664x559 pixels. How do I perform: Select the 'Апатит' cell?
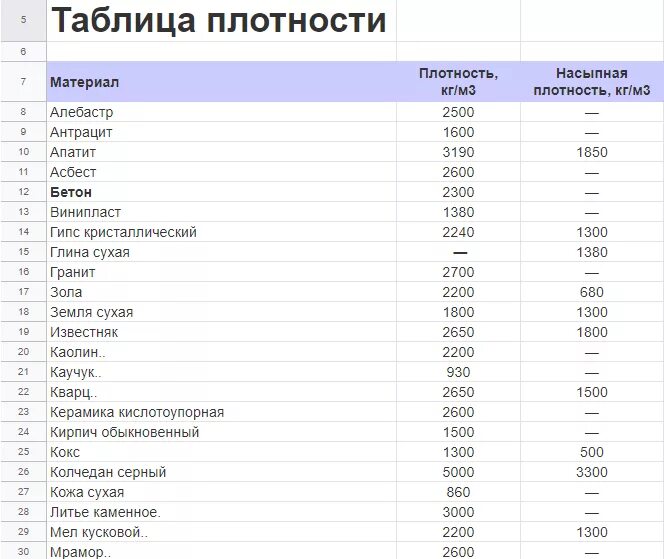point(221,152)
